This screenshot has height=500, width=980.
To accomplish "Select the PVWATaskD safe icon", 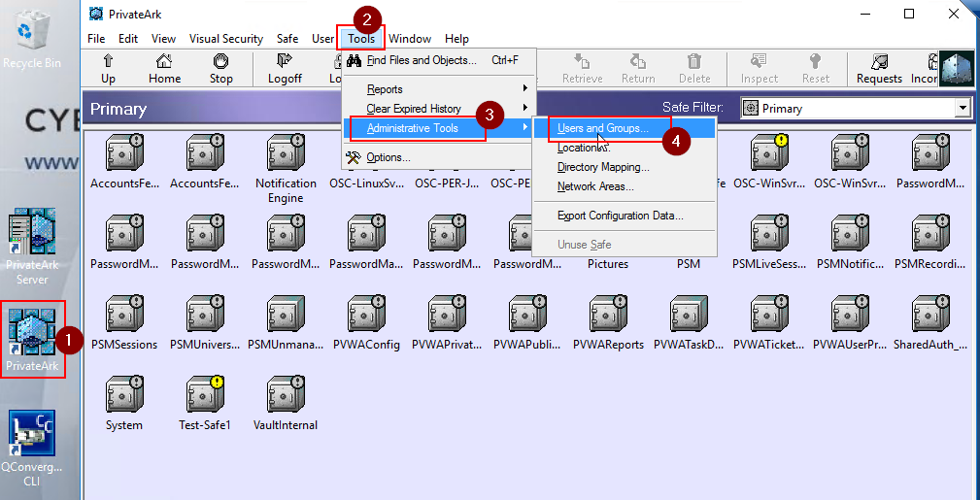I will coord(689,315).
